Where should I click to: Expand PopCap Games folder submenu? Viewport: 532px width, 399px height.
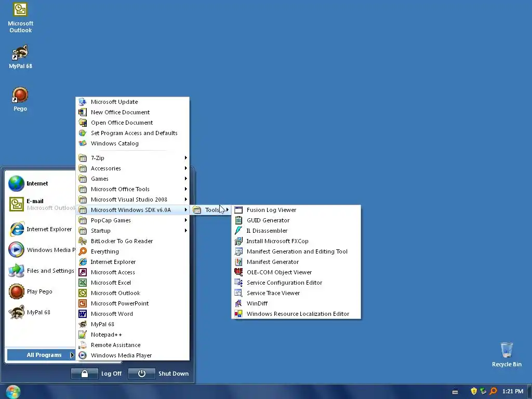pyautogui.click(x=132, y=220)
